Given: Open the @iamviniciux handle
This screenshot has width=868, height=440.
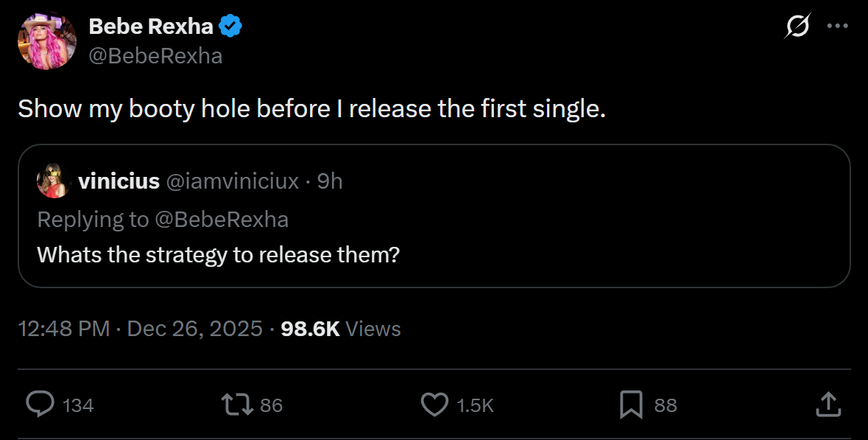Looking at the screenshot, I should tap(233, 181).
